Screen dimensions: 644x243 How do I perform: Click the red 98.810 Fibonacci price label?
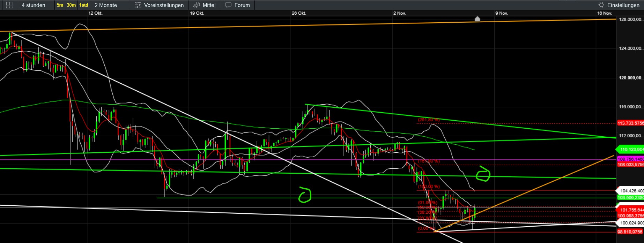click(630, 231)
